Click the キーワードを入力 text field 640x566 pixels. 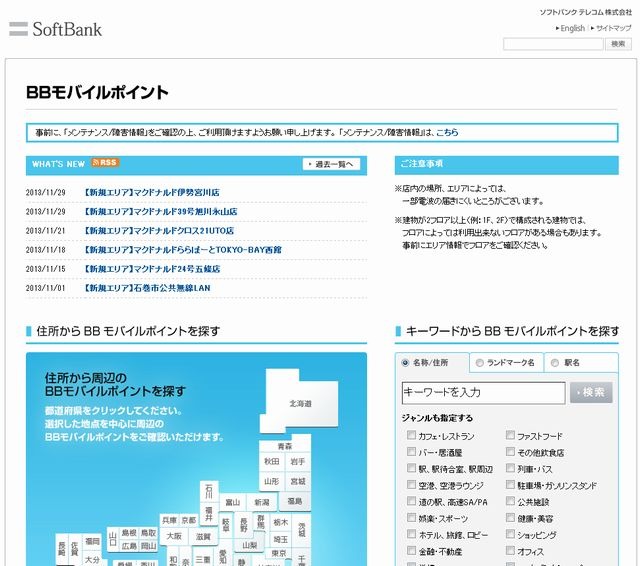pos(483,393)
